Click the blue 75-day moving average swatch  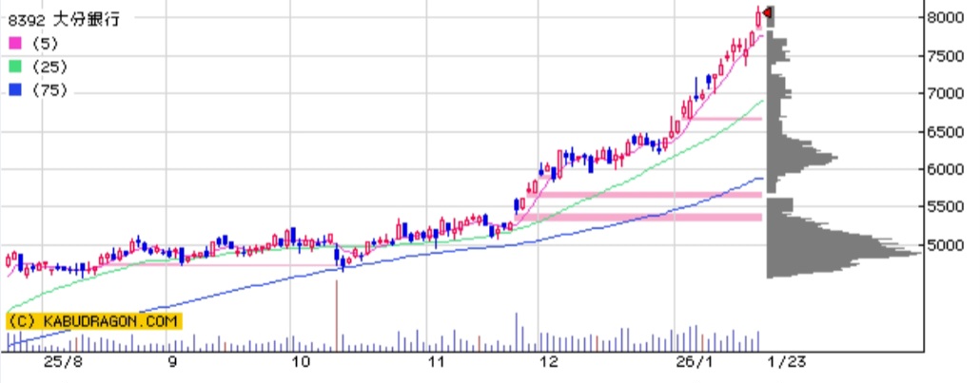click(x=14, y=90)
